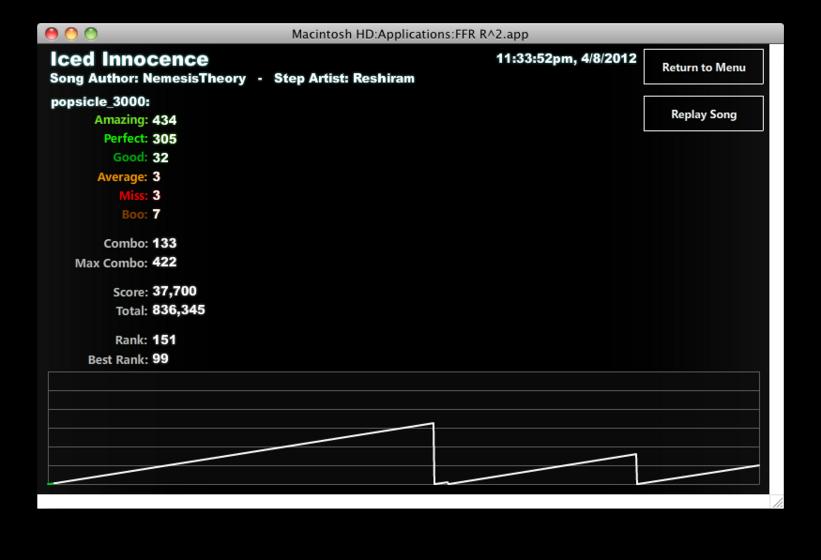Click the Max Combo value 422
821x560 pixels.
164,262
